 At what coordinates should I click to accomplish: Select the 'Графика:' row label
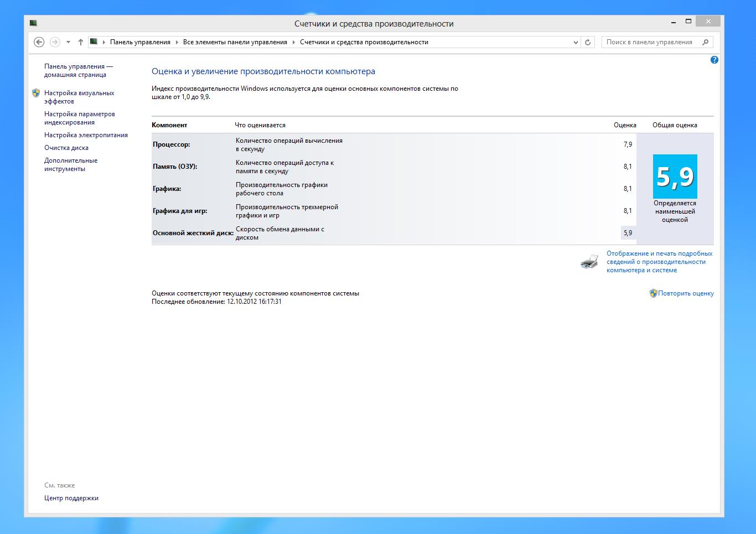pos(167,189)
